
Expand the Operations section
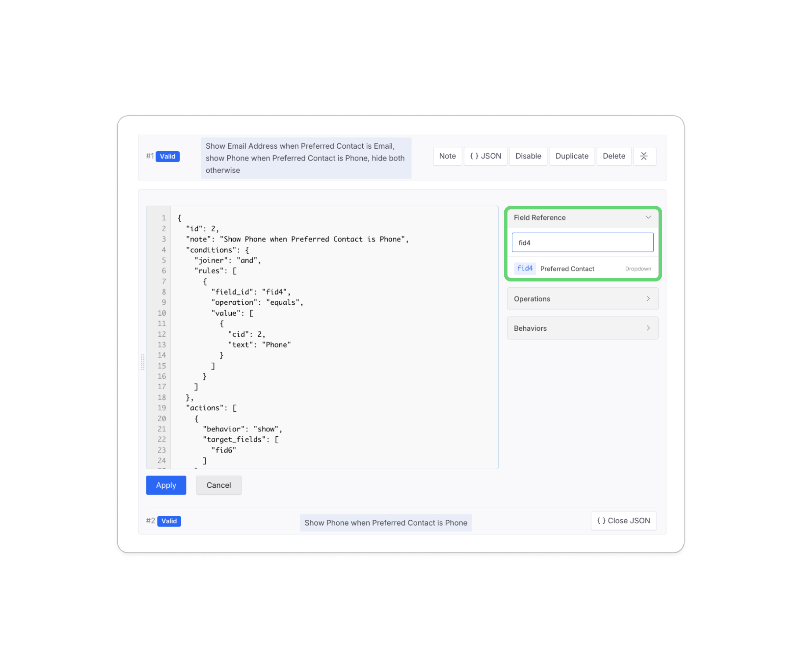pyautogui.click(x=582, y=299)
